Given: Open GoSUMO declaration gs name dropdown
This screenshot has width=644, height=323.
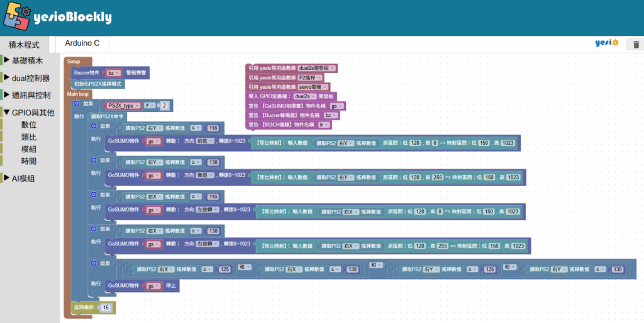Looking at the screenshot, I should click(336, 106).
